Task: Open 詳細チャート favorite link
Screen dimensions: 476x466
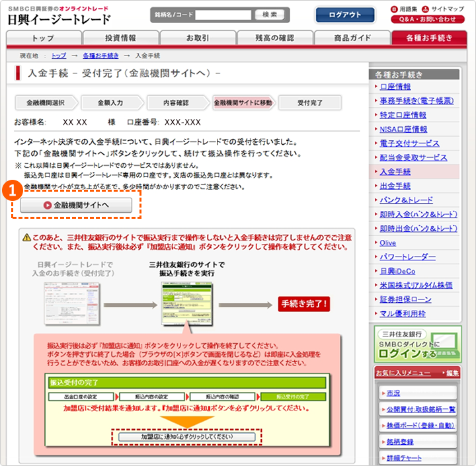Action: tap(404, 458)
